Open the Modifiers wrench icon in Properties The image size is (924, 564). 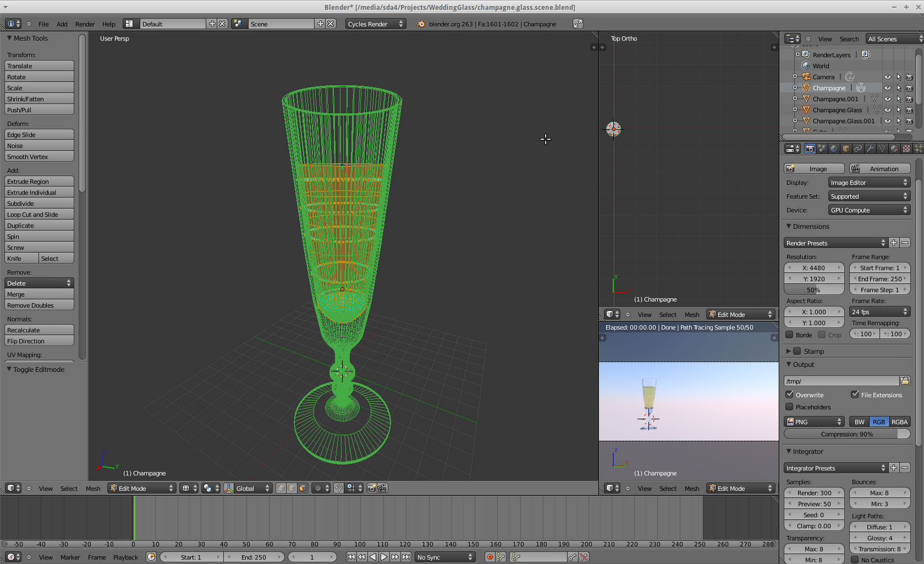pos(870,149)
